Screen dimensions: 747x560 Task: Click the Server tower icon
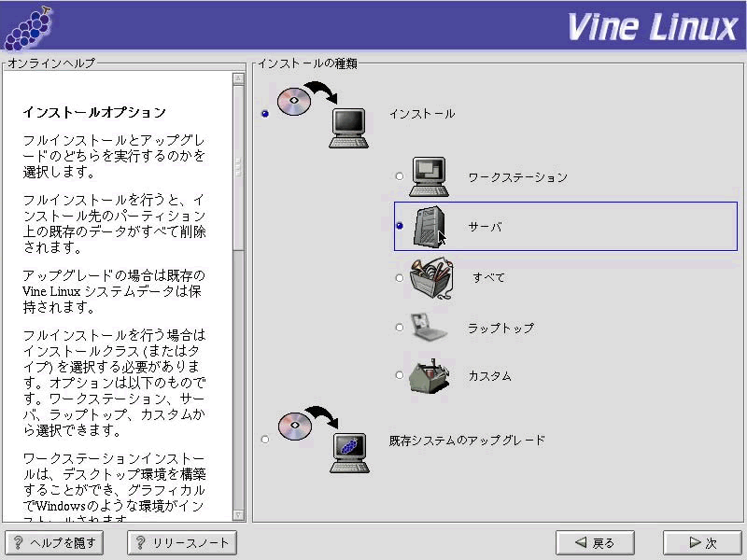click(430, 227)
